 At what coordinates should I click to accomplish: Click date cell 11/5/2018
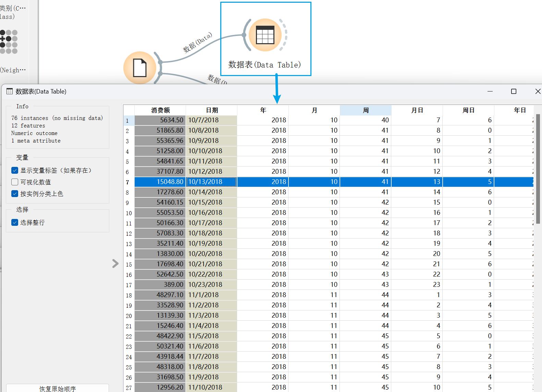click(212, 336)
